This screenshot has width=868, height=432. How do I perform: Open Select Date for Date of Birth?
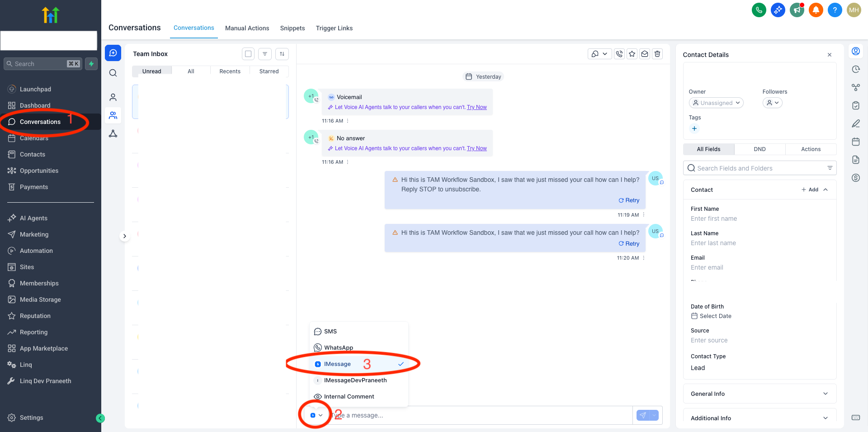point(711,316)
